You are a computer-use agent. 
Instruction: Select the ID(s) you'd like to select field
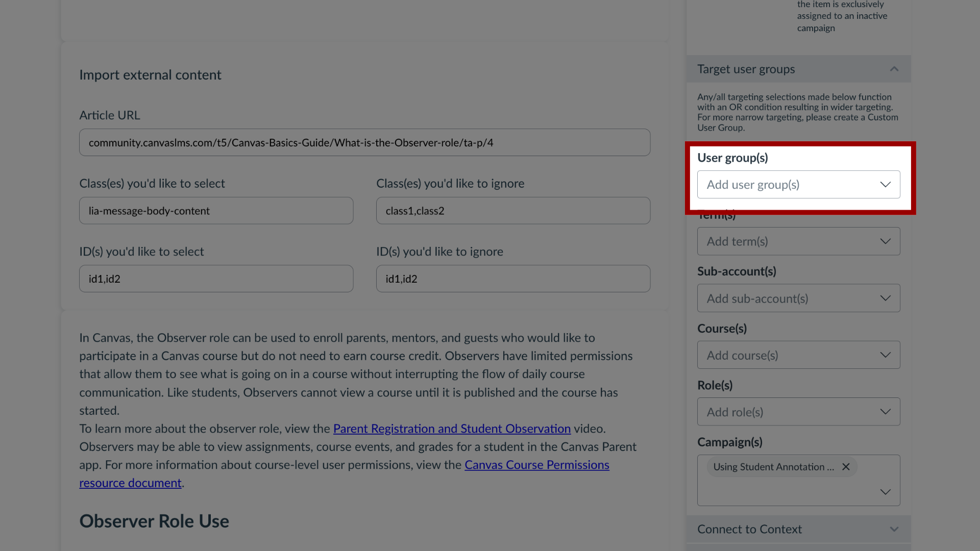[x=217, y=279]
